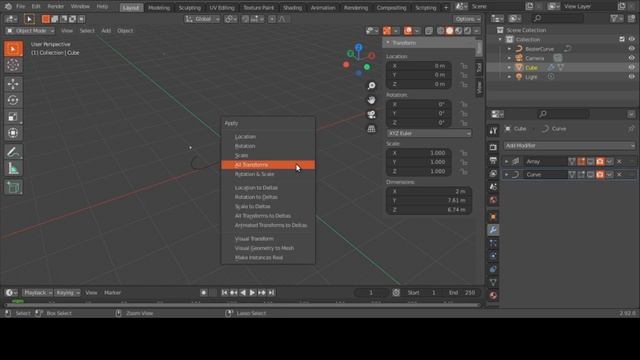Select the Measure tool
The width and height of the screenshot is (640, 360).
tap(13, 169)
